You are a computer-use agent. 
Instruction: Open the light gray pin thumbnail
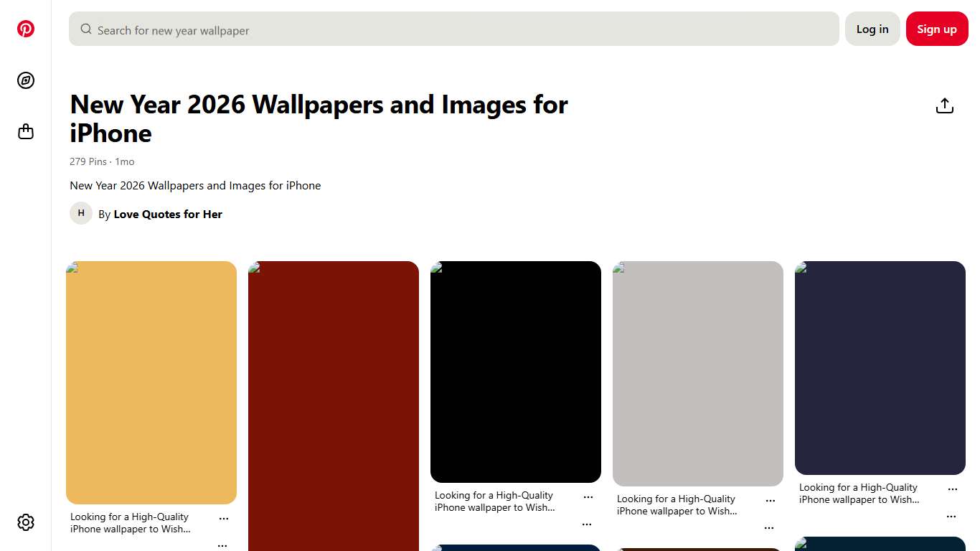(x=698, y=373)
